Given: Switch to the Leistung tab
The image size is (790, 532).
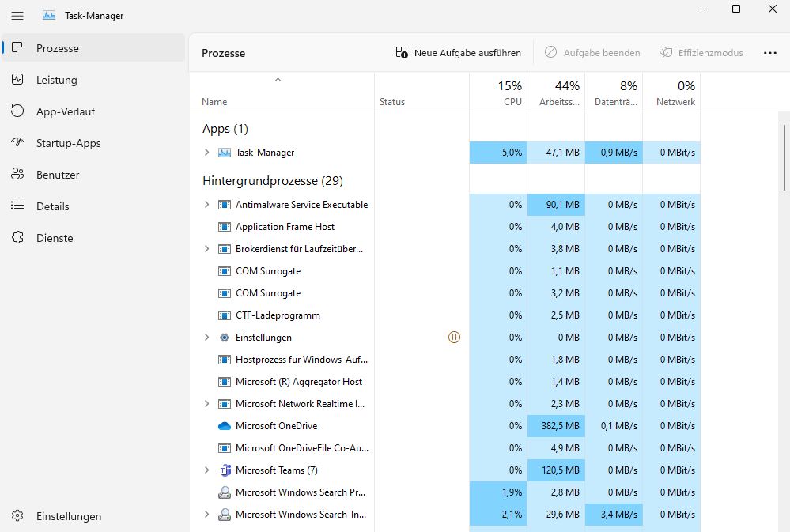Looking at the screenshot, I should click(57, 80).
